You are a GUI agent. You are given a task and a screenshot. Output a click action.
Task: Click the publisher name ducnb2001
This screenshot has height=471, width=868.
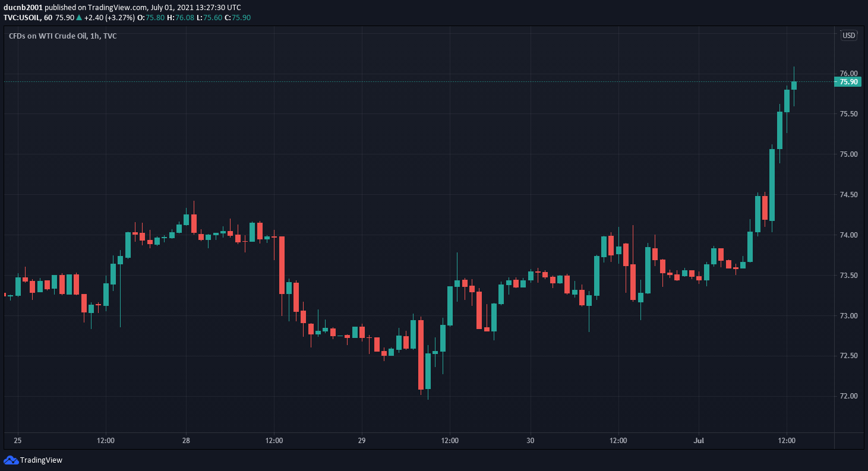[23, 8]
